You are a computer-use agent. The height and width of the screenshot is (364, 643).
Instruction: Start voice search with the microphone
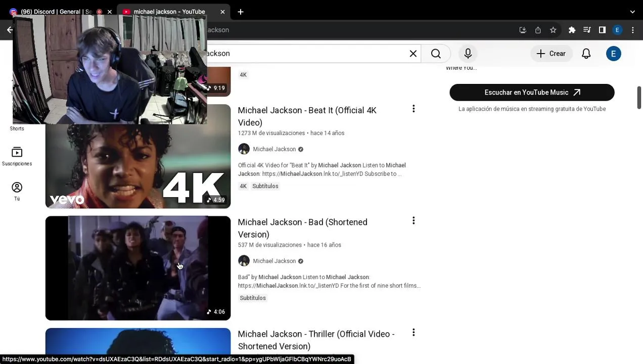tap(468, 54)
